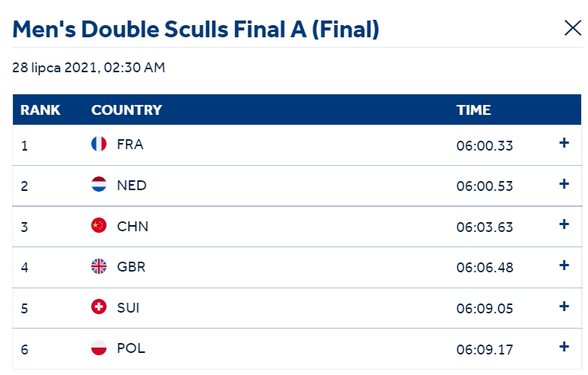Screen dimensions: 588x375
Task: Expand the POL row details
Action: (x=564, y=347)
